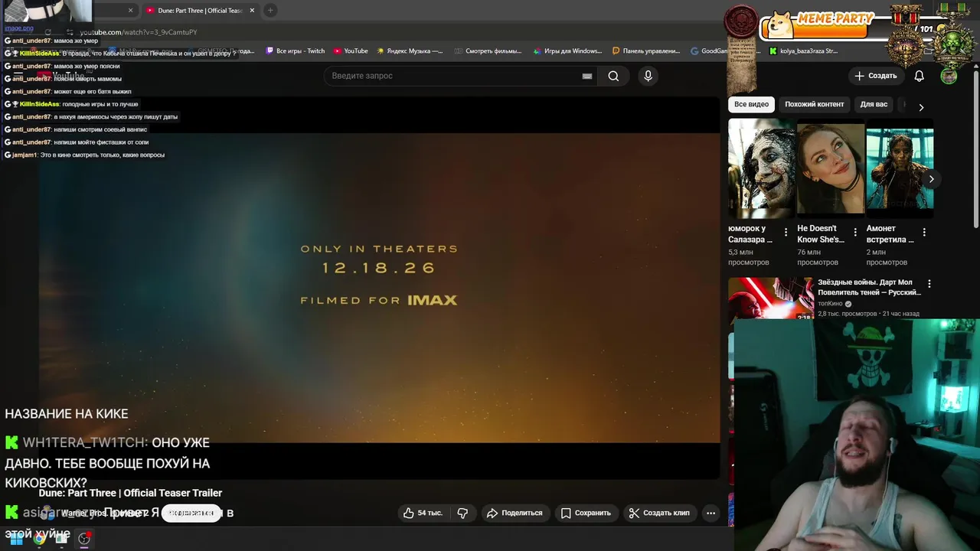Open OBS icon in the taskbar
Screen dimensions: 980x551
(x=84, y=538)
